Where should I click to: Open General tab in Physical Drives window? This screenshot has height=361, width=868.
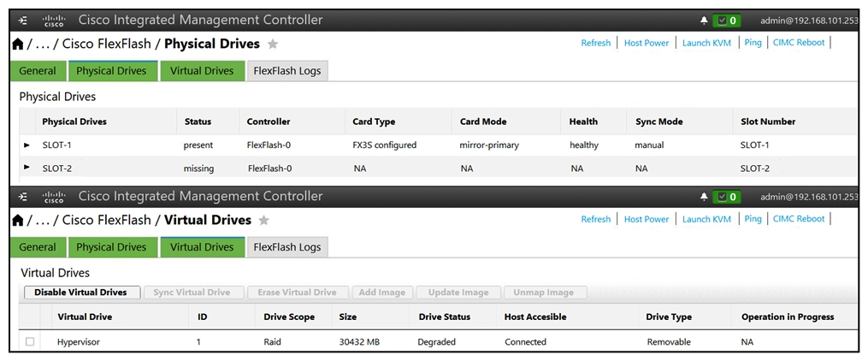38,71
